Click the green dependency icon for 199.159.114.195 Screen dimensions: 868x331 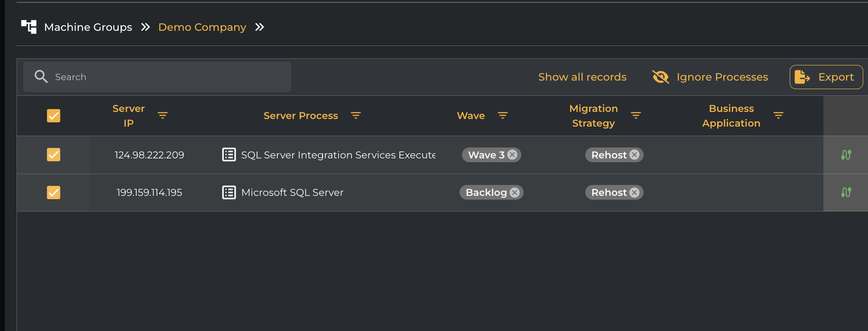[846, 193]
